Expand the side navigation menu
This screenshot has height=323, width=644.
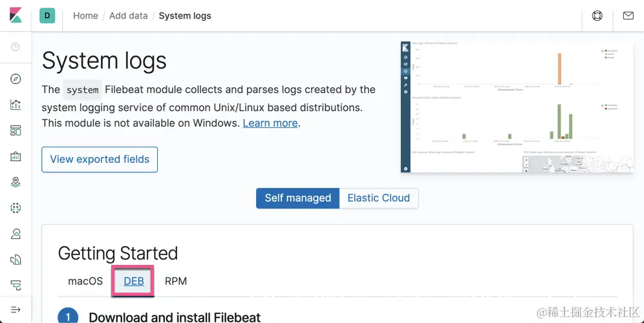[16, 310]
